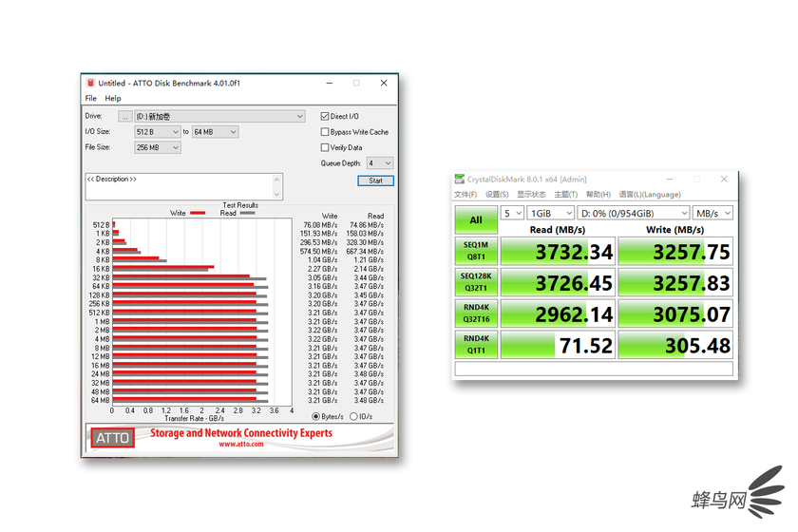The width and height of the screenshot is (798, 532).
Task: Click the All button in CrystalDiskMark
Action: [476, 220]
